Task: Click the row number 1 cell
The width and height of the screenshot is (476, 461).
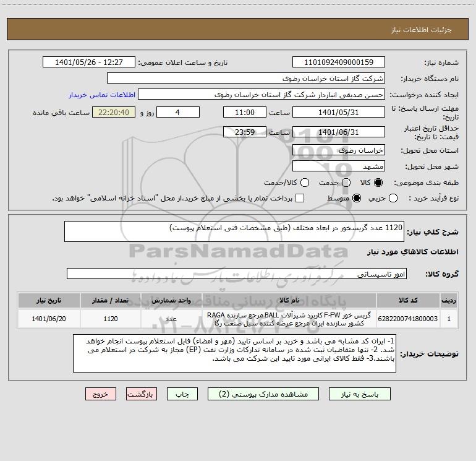Action: tap(449, 319)
